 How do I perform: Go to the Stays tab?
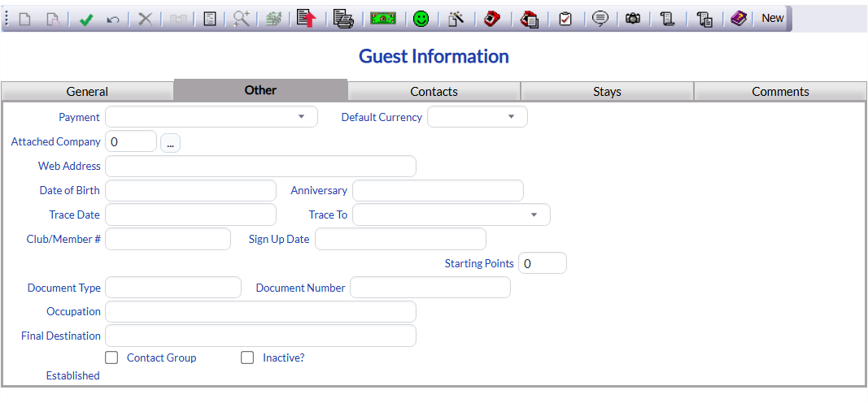(x=607, y=91)
